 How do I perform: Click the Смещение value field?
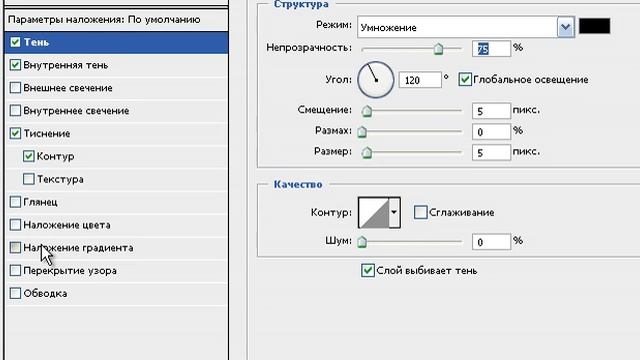tap(491, 111)
